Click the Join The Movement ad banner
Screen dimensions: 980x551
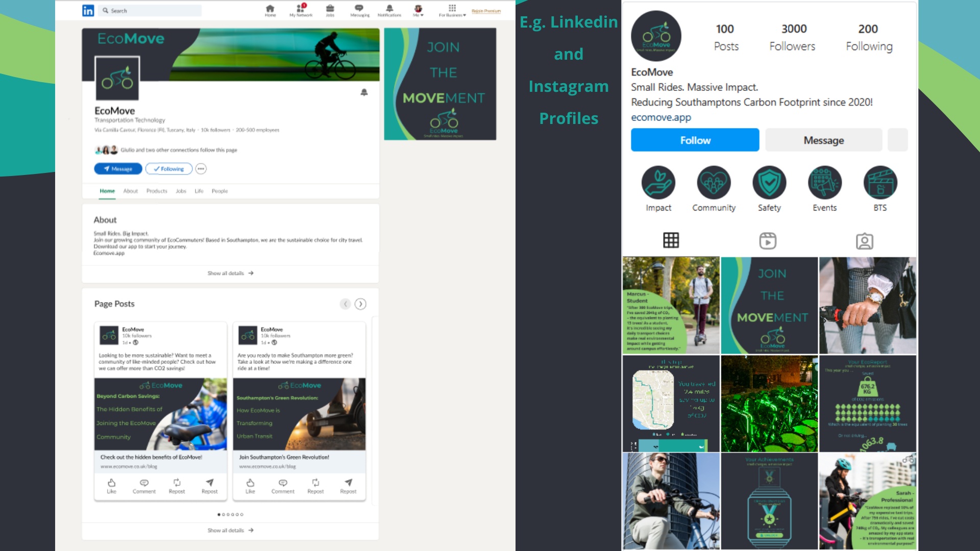click(x=440, y=84)
